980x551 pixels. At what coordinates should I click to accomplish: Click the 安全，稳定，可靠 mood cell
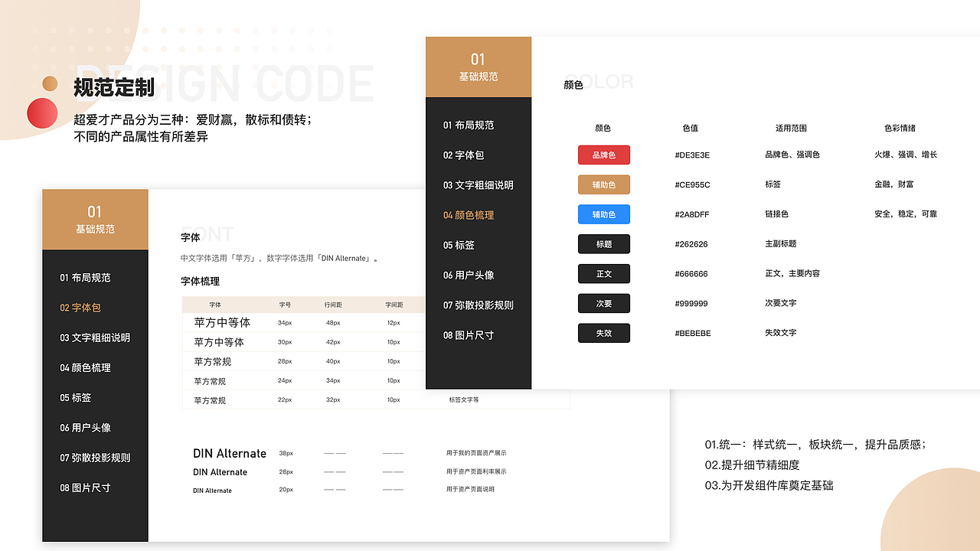(x=906, y=214)
